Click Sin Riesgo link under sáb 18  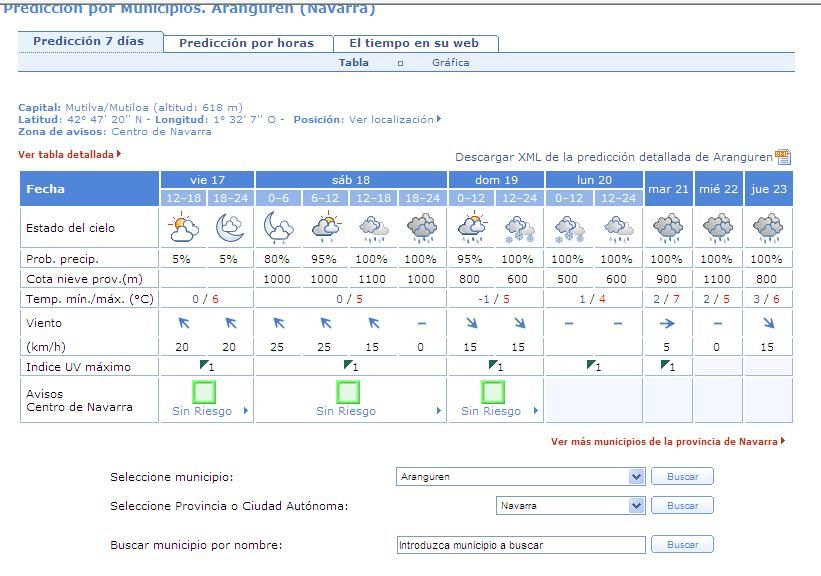346,411
